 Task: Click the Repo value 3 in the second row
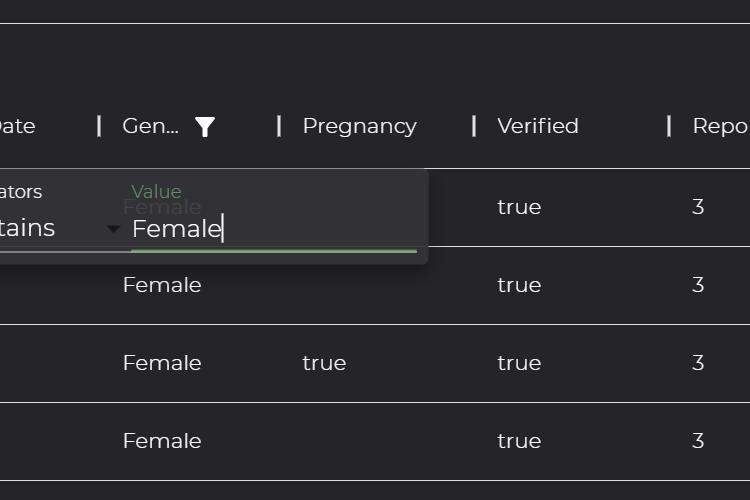coord(698,285)
